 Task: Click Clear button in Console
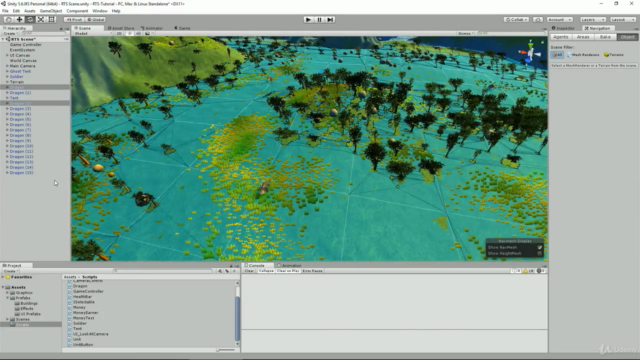249,271
